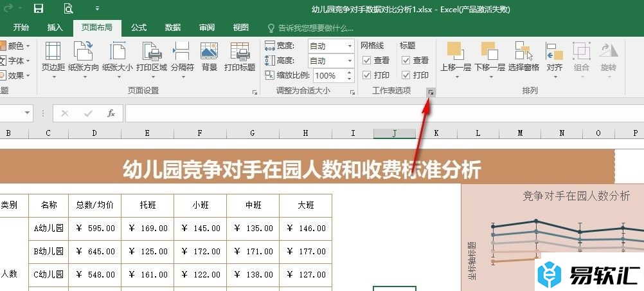Click the 大班 header cell
Screen dimensions: 644x291
coord(305,205)
